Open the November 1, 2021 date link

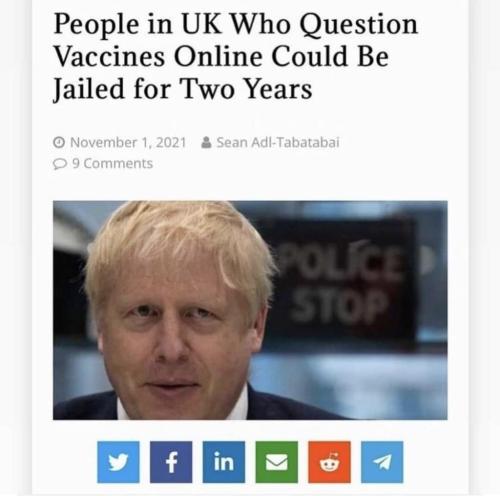click(128, 142)
